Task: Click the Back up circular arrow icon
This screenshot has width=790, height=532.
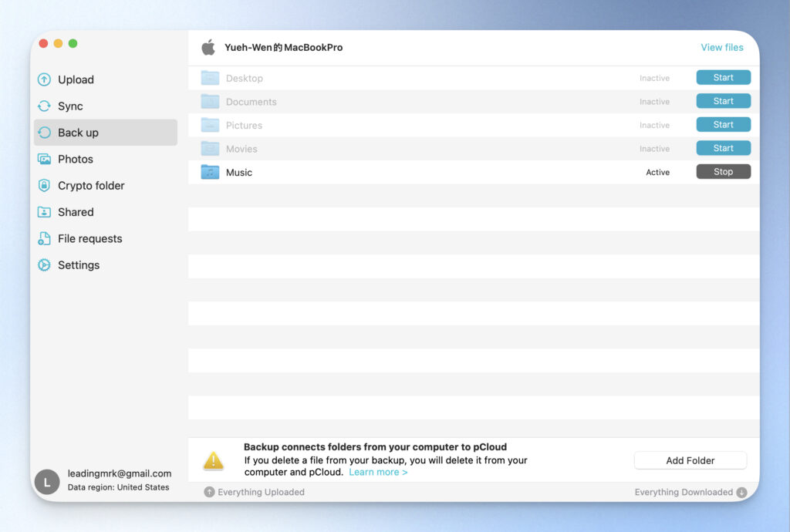Action: click(x=44, y=133)
